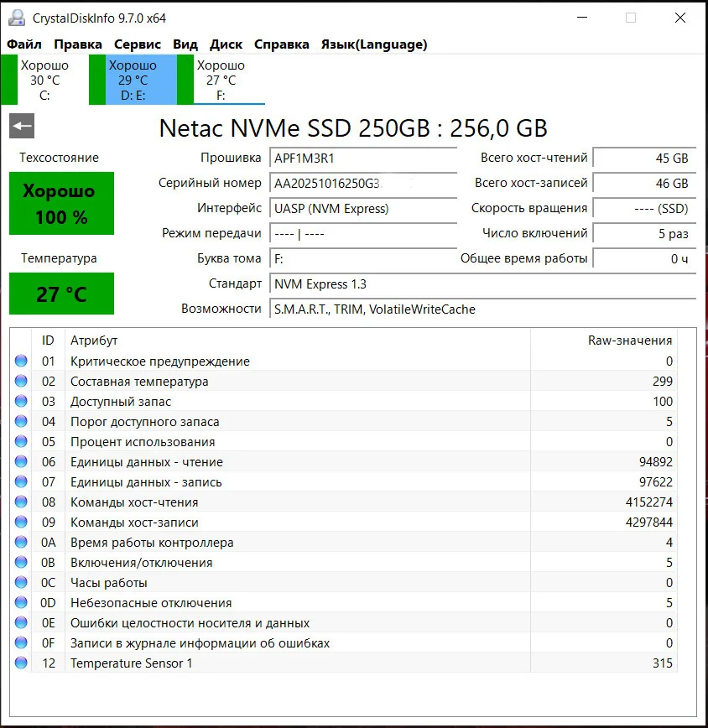Click the Raw-значения column header
Image resolution: width=708 pixels, height=728 pixels.
[x=604, y=341]
